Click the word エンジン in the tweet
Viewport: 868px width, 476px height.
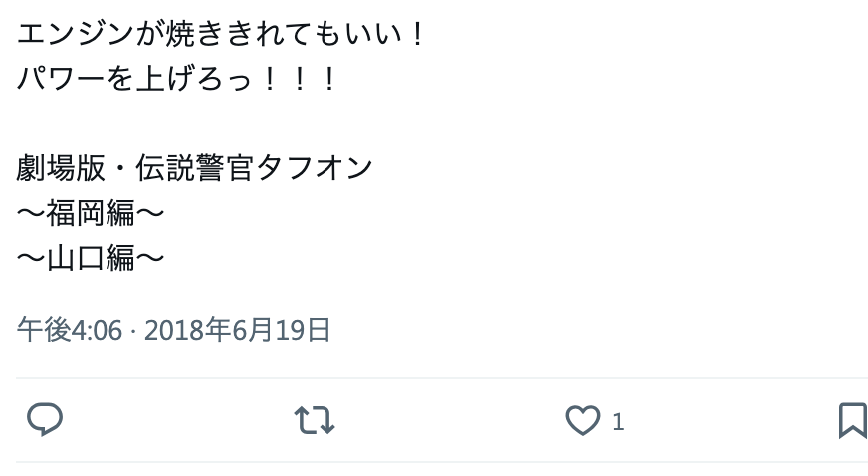(76, 33)
